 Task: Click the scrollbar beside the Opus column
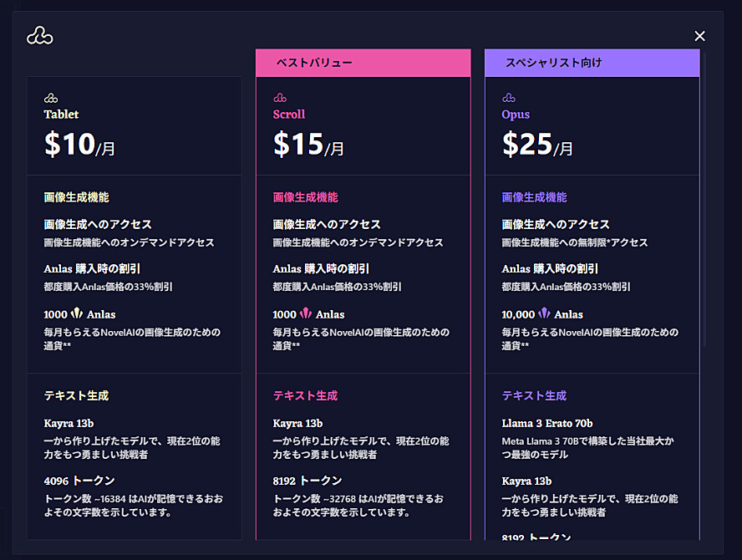click(704, 199)
